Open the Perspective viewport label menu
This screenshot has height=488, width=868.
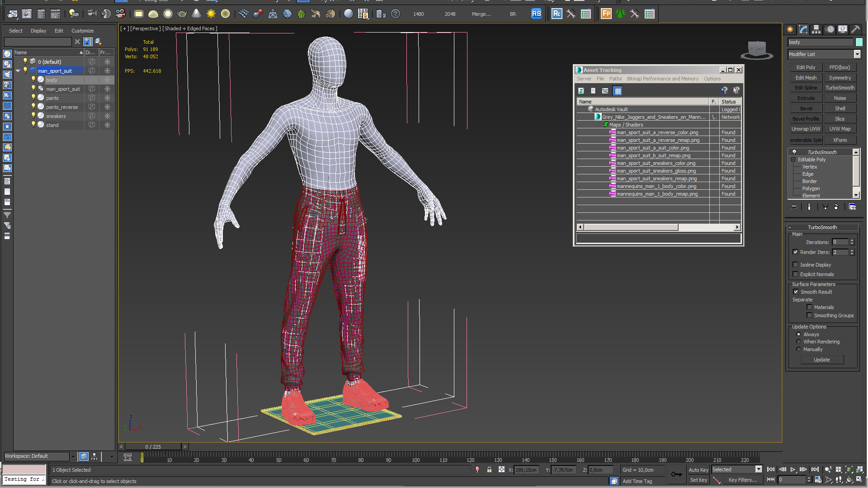tap(145, 28)
